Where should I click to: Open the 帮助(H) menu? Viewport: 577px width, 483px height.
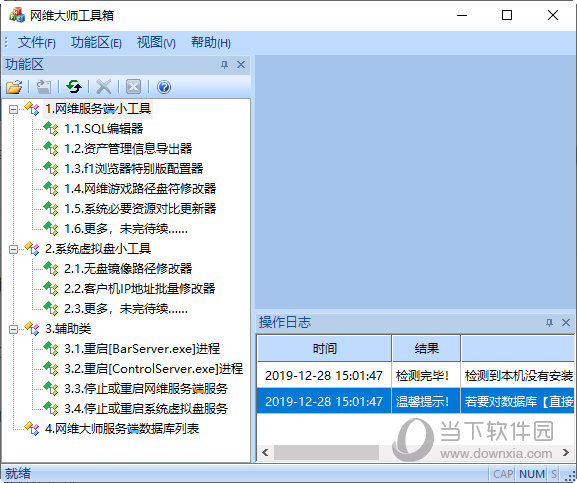pos(211,43)
